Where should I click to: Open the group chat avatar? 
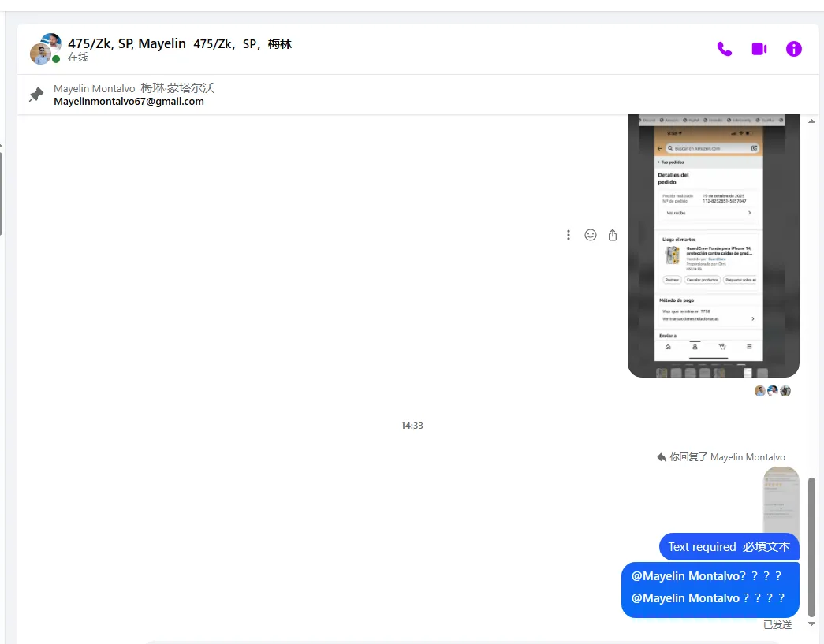click(45, 49)
